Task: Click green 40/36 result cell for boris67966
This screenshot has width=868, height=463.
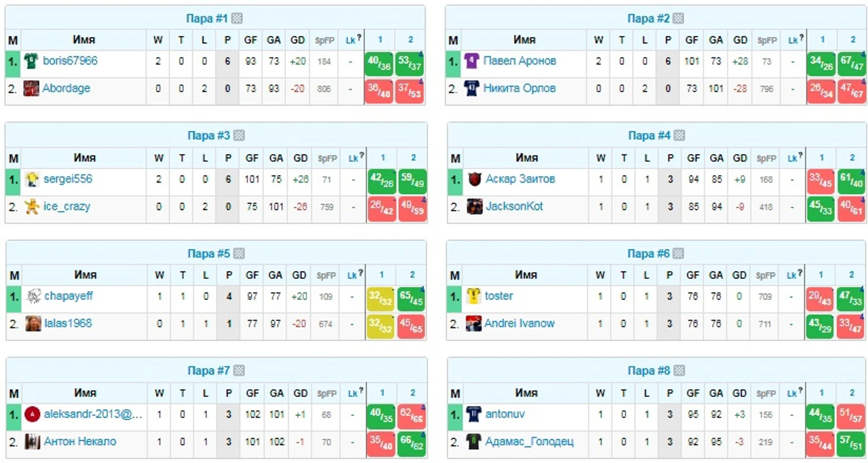Action: pyautogui.click(x=379, y=64)
